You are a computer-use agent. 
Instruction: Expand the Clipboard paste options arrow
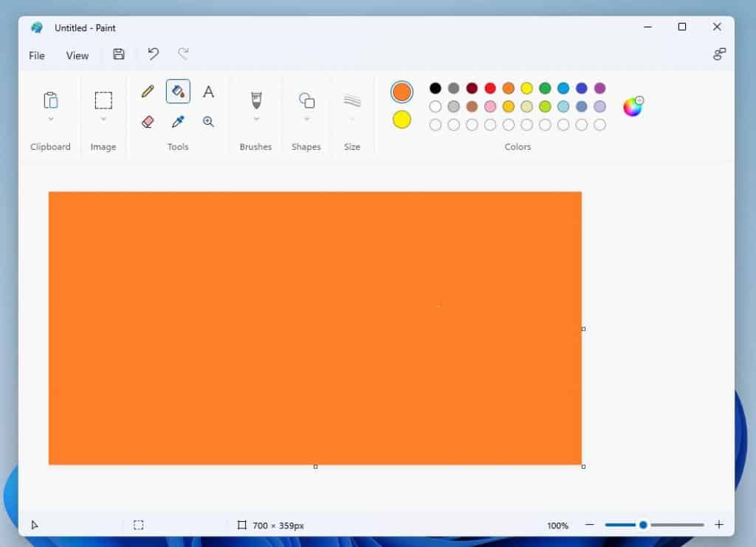tap(51, 119)
